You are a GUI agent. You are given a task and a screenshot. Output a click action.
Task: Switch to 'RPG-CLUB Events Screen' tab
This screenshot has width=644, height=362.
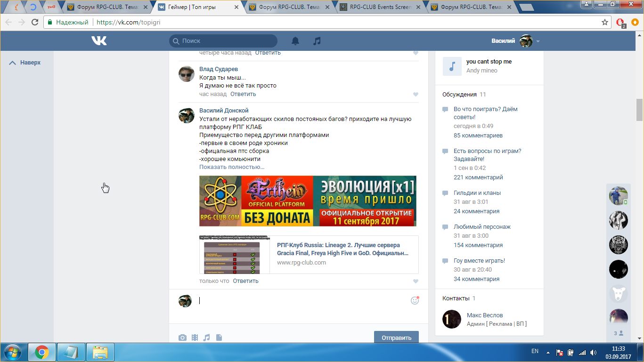[380, 7]
